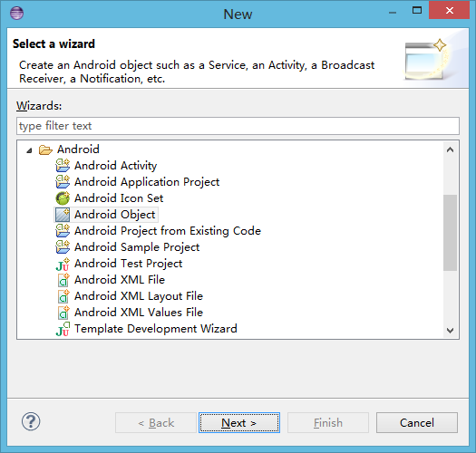The width and height of the screenshot is (476, 453).
Task: Click the Eclipse icon in title bar
Action: [x=16, y=13]
